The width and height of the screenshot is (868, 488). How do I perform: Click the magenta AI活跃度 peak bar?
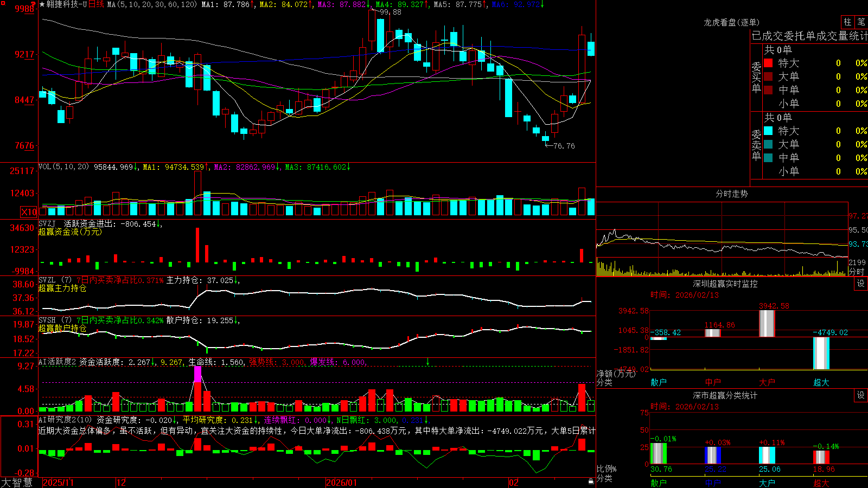point(197,375)
